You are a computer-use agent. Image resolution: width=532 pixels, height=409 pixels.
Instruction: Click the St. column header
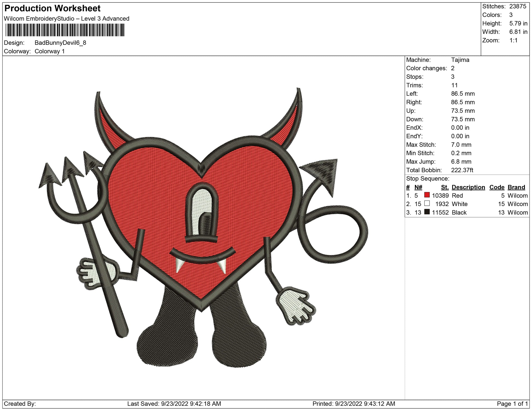445,187
